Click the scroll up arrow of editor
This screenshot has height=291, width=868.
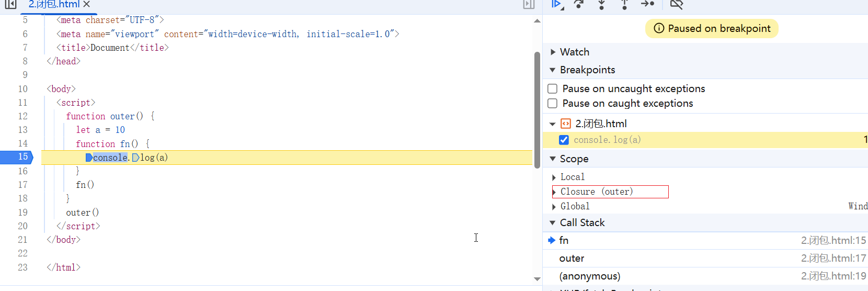coord(537,21)
